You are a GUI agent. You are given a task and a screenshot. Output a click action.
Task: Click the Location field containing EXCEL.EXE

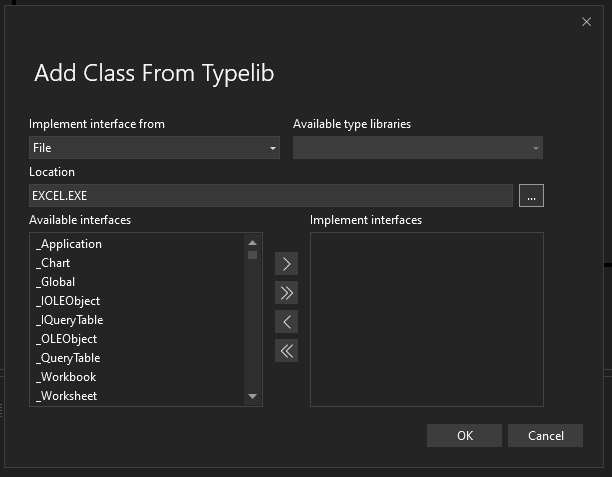click(x=270, y=196)
